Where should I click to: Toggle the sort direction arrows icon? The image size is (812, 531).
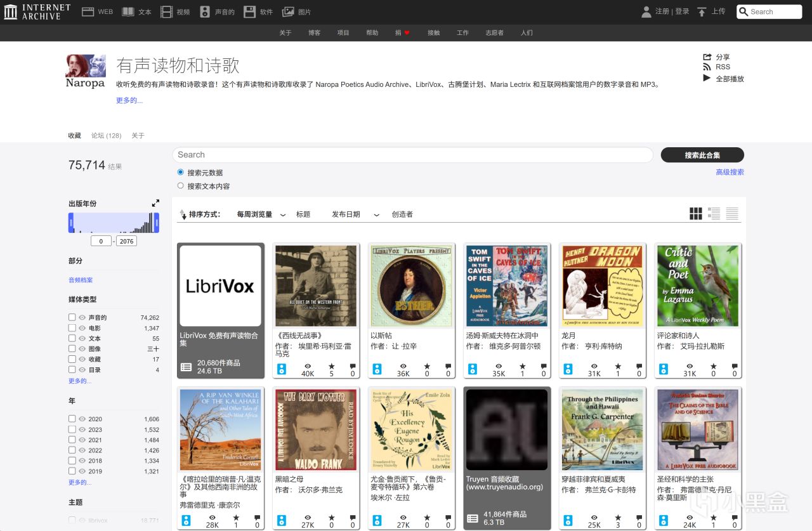click(183, 214)
